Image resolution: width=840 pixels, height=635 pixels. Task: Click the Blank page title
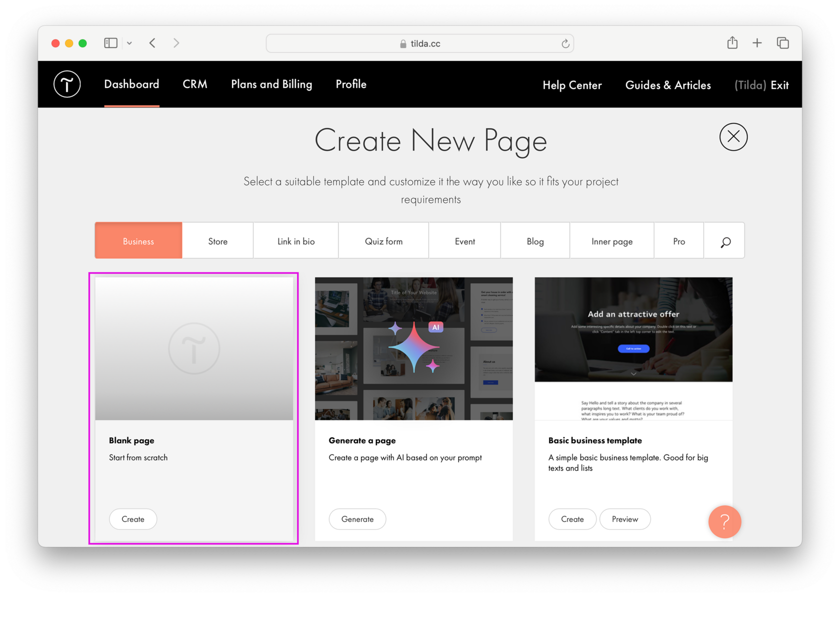pos(131,440)
